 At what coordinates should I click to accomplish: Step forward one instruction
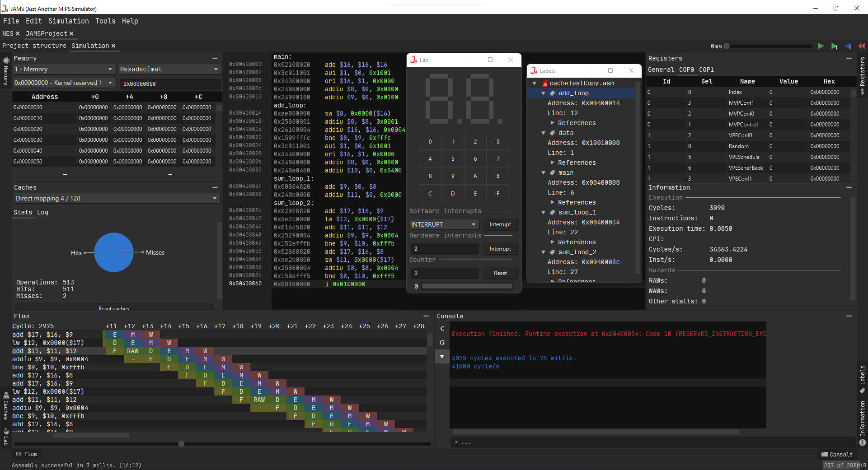[x=835, y=46]
